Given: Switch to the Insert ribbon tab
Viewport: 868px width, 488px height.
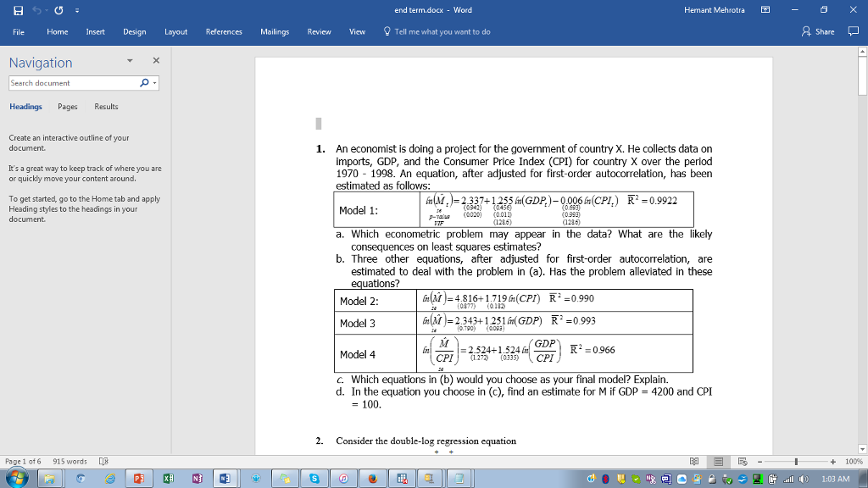Looking at the screenshot, I should 95,32.
